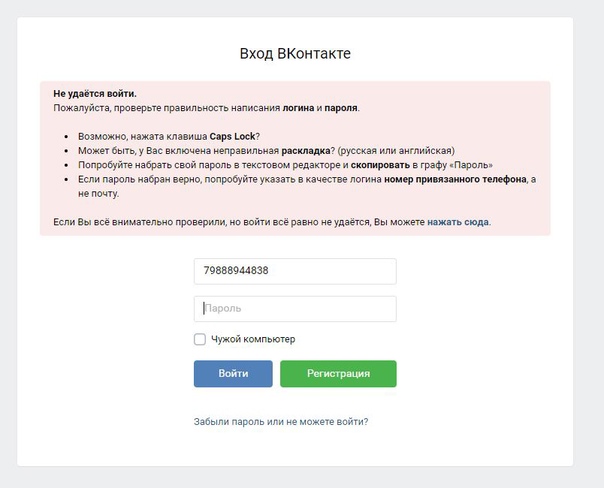The height and width of the screenshot is (488, 604).
Task: Open the Забыли пароль или не можете войти link
Action: click(x=281, y=422)
